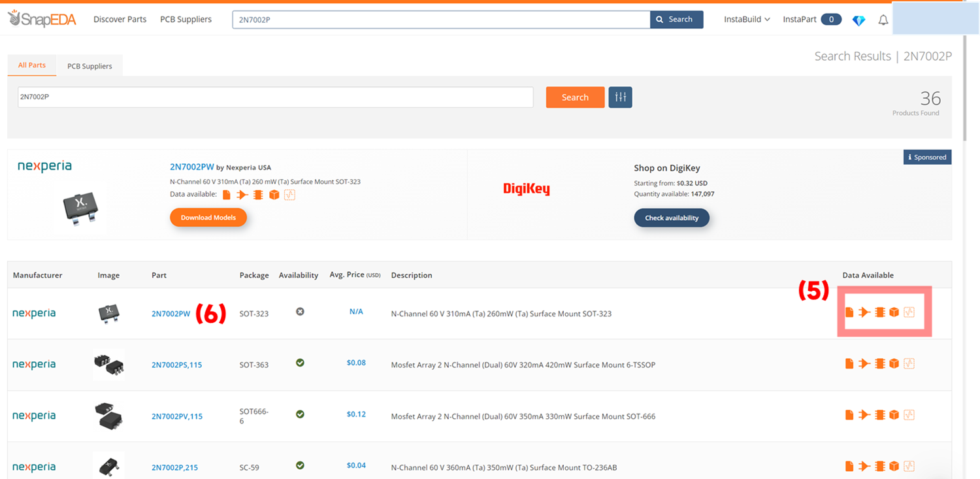Switch to the PCB Suppliers results tab
This screenshot has height=479, width=980.
(90, 66)
